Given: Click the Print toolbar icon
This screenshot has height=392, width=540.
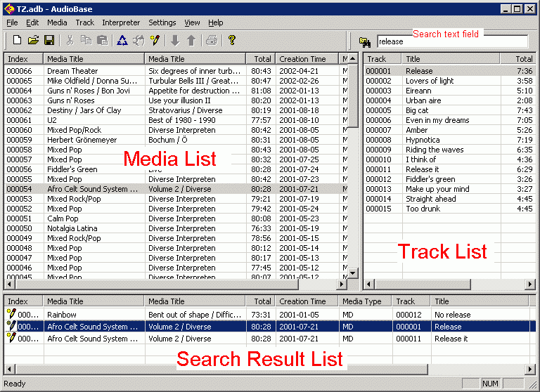Looking at the screenshot, I should coord(212,40).
